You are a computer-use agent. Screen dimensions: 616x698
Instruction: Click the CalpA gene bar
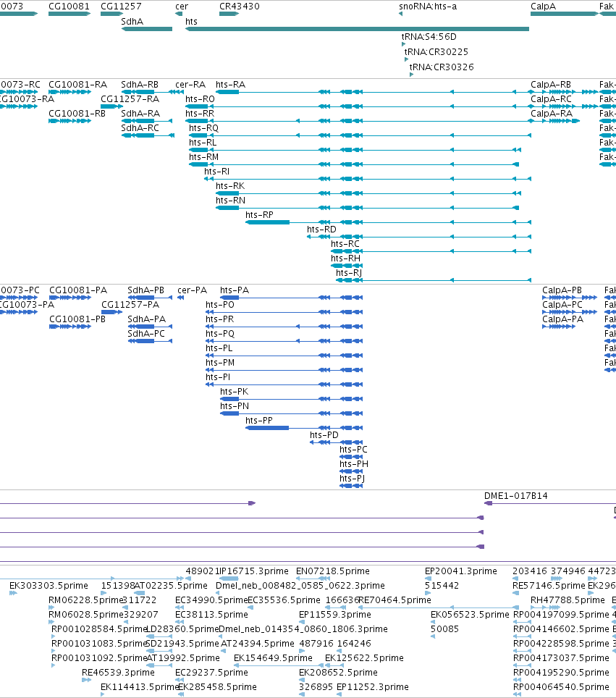(565, 14)
